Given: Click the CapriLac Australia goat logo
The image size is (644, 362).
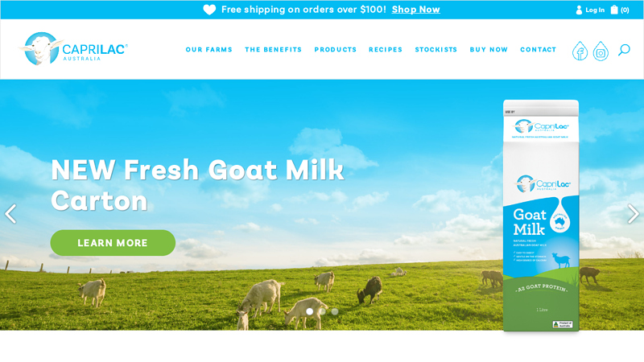Looking at the screenshot, I should [x=73, y=49].
